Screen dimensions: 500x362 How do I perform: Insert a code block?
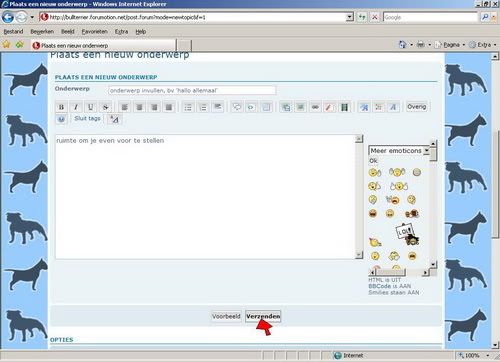[x=251, y=107]
